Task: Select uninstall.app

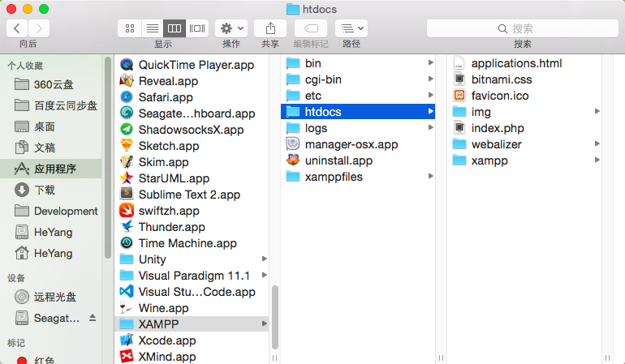Action: (x=358, y=161)
